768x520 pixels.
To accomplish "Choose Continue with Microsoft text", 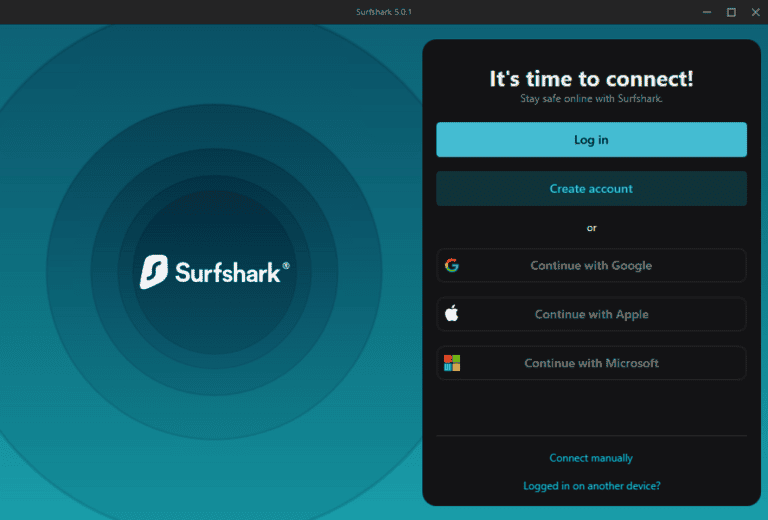I will click(591, 363).
